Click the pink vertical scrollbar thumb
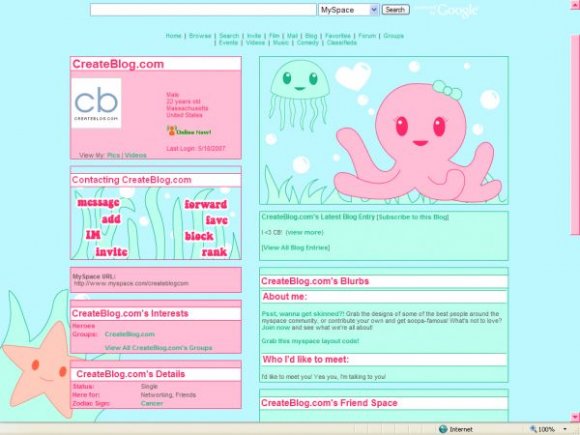Viewport: 580px width, 435px height. click(x=575, y=135)
